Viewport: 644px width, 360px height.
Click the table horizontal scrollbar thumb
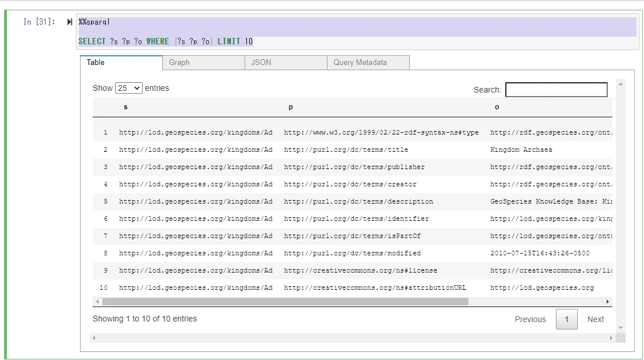(x=285, y=302)
